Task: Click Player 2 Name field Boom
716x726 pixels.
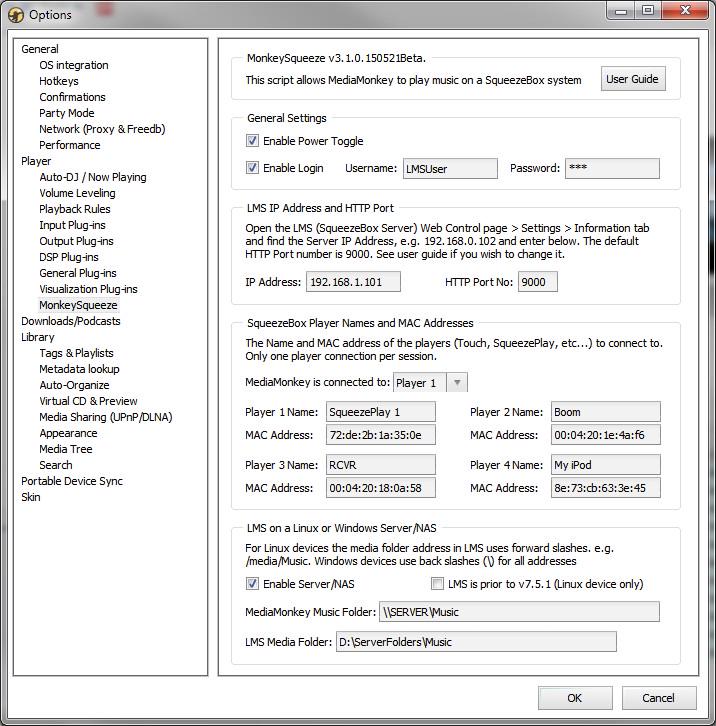Action: [x=606, y=412]
